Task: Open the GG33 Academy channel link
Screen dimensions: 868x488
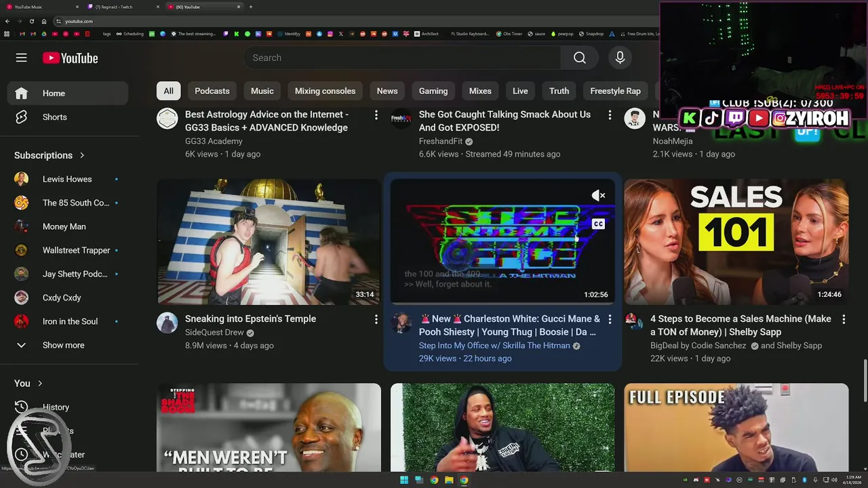Action: point(214,141)
